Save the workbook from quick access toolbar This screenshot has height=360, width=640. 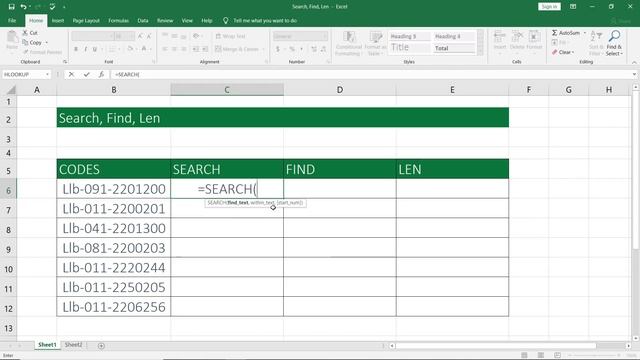(x=11, y=7)
